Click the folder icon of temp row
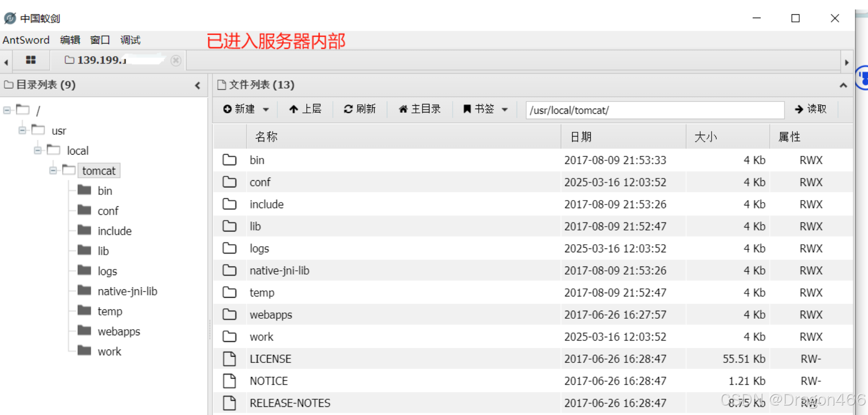The width and height of the screenshot is (868, 415). pyautogui.click(x=229, y=292)
